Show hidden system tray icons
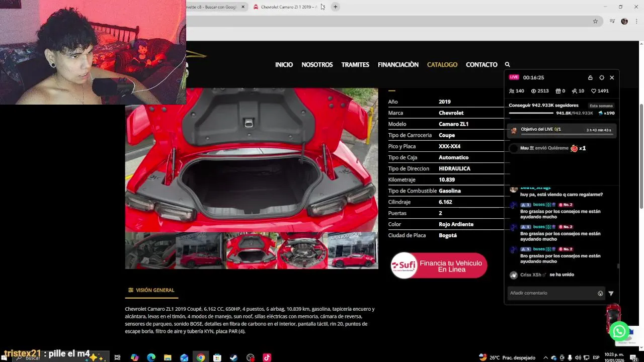 545,357
